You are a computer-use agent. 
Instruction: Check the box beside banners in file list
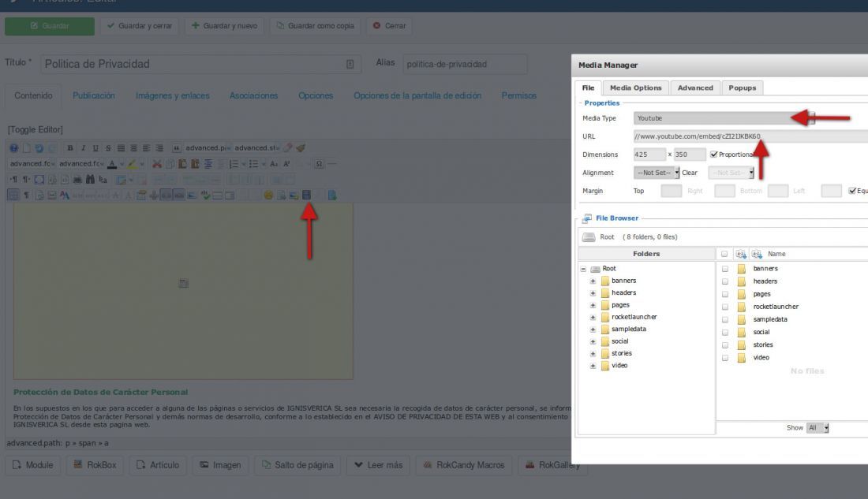coord(724,269)
